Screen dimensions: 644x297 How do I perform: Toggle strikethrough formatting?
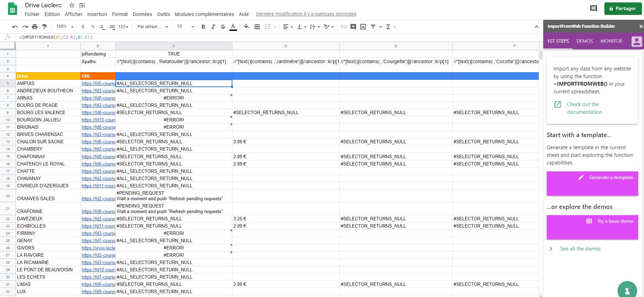coord(223,27)
